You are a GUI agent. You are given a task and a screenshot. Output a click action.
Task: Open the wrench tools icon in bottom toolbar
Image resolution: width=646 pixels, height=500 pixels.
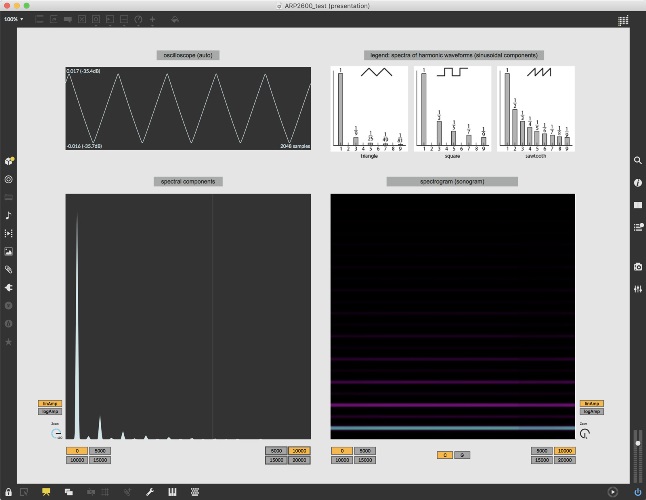[150, 492]
